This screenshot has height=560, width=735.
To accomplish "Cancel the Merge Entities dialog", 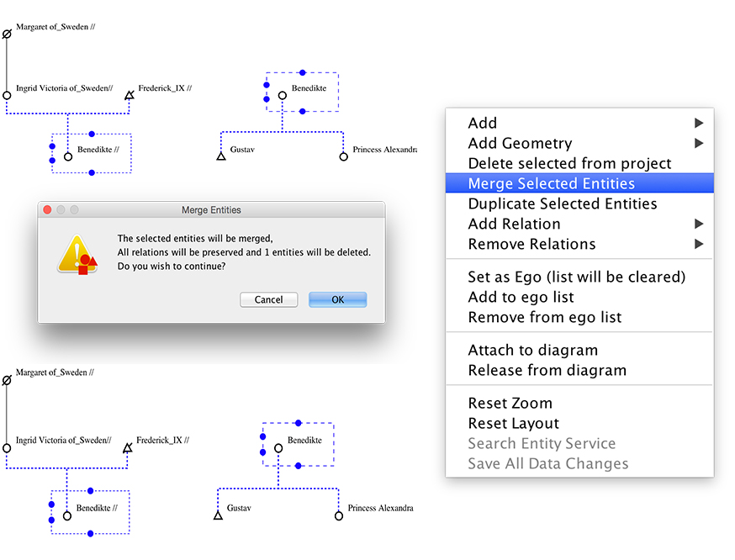I will pos(268,299).
